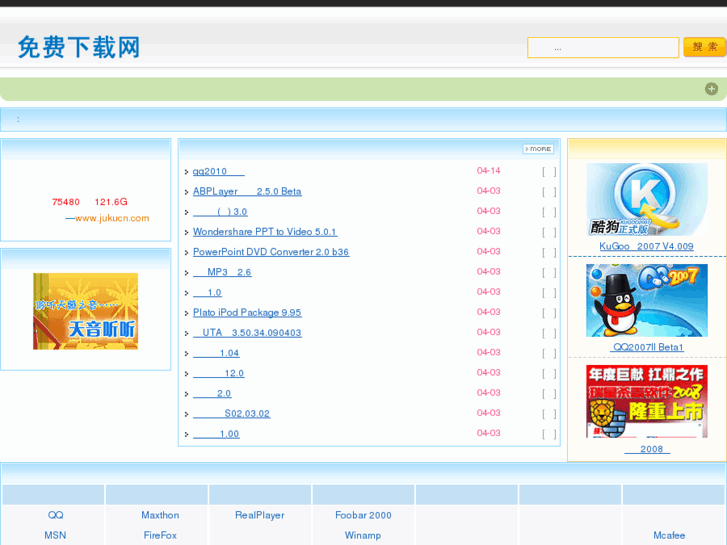The image size is (727, 545).
Task: Select the 04-14 date text
Action: click(x=489, y=171)
